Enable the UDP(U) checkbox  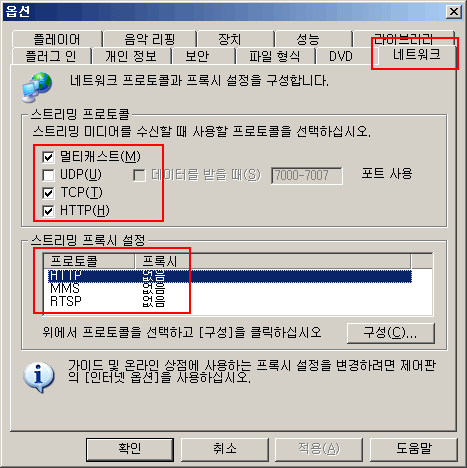pyautogui.click(x=48, y=175)
